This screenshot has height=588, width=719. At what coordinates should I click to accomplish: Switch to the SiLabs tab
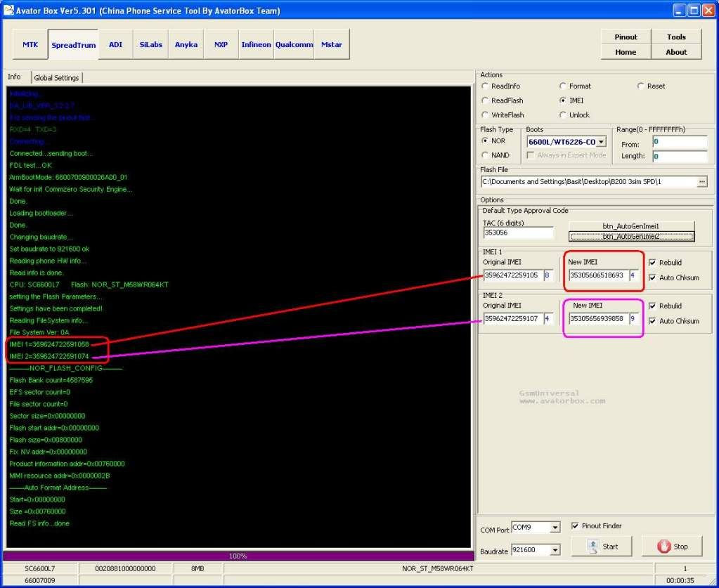[151, 44]
